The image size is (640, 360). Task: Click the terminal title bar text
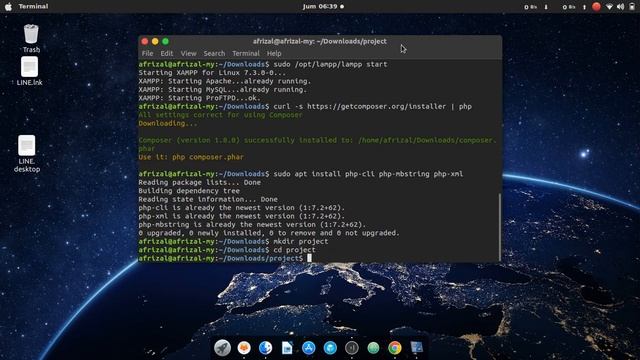tap(320, 41)
